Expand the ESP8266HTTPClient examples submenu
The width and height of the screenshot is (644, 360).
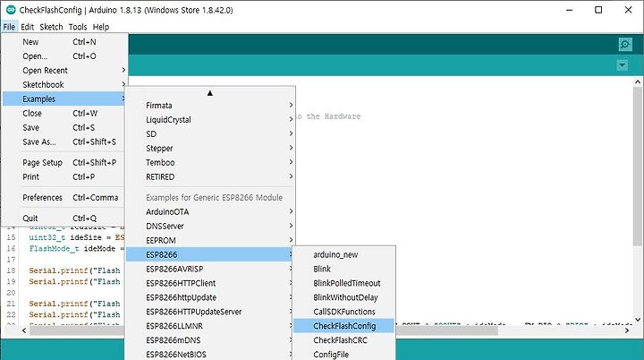coord(210,283)
